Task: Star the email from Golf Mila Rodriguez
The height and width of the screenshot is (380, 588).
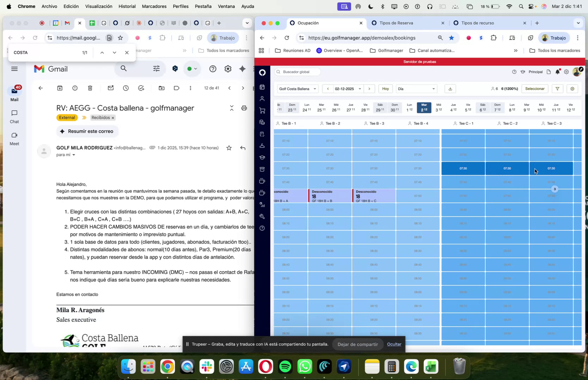Action: [229, 148]
